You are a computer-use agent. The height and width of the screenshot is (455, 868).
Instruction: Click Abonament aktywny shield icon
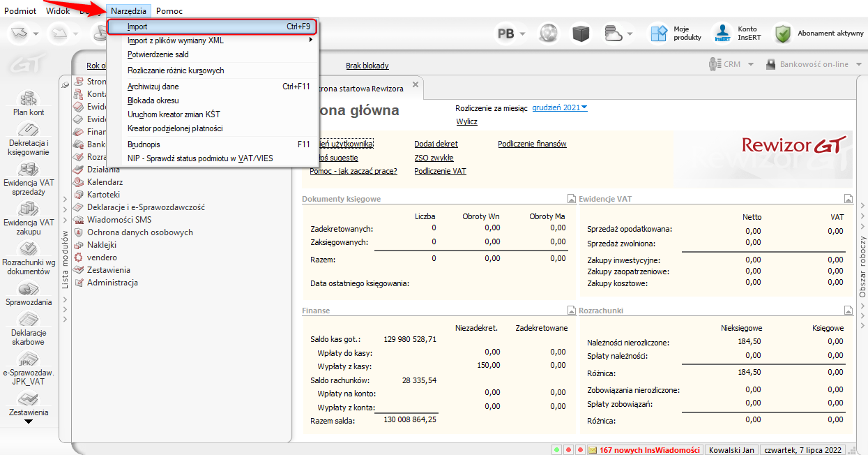[x=784, y=33]
